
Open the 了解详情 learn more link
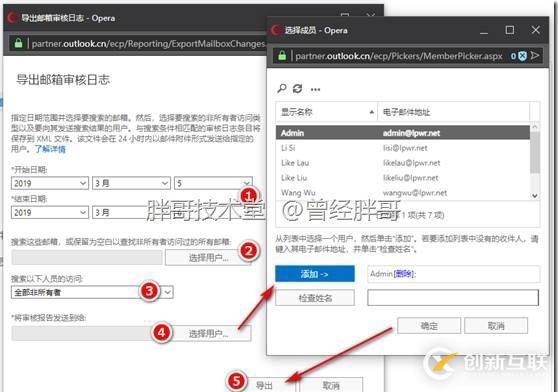tap(50, 149)
